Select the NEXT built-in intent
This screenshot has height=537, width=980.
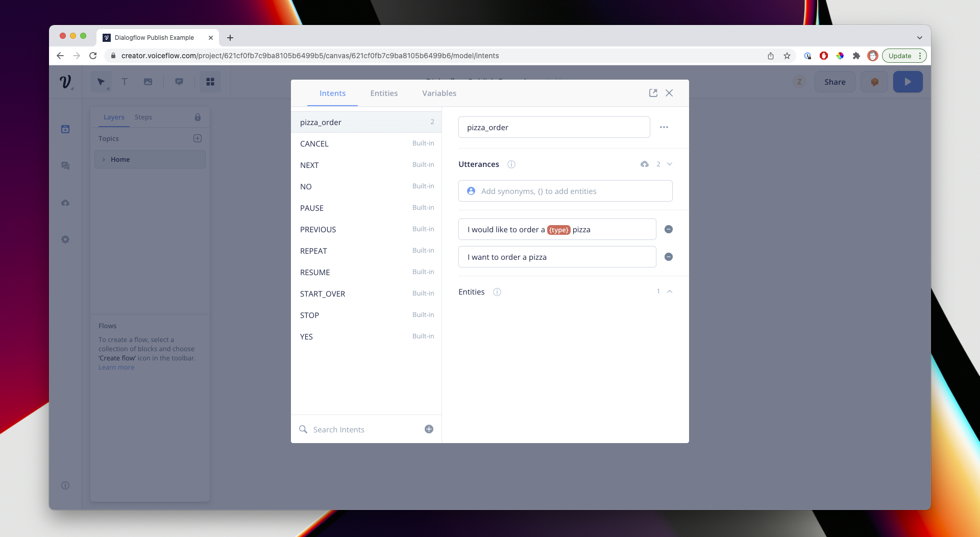coord(366,165)
